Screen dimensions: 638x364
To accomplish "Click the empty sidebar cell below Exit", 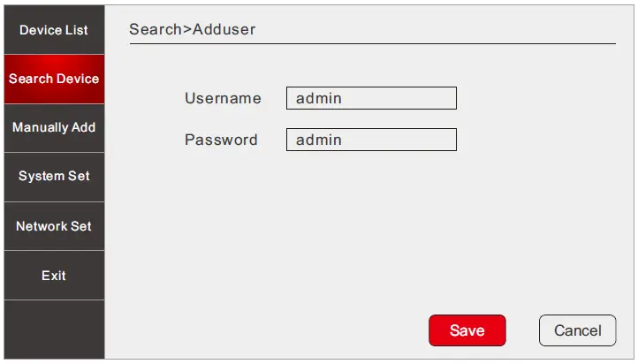I will (54, 329).
